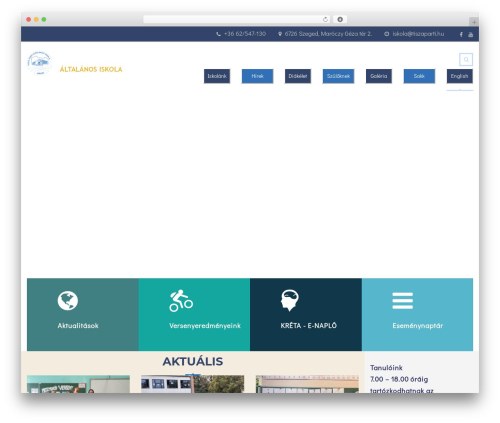This screenshot has height=423, width=500.
Task: Click the green maximize window button
Action: (x=44, y=20)
